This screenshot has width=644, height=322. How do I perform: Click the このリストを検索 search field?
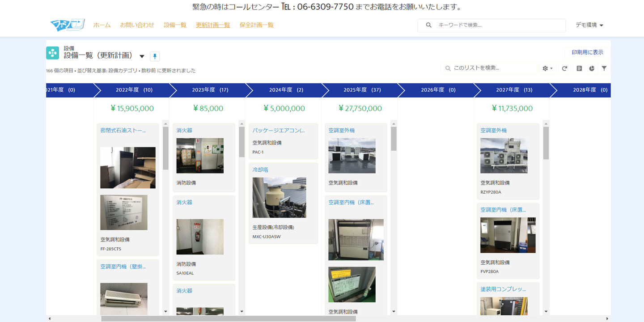(489, 68)
